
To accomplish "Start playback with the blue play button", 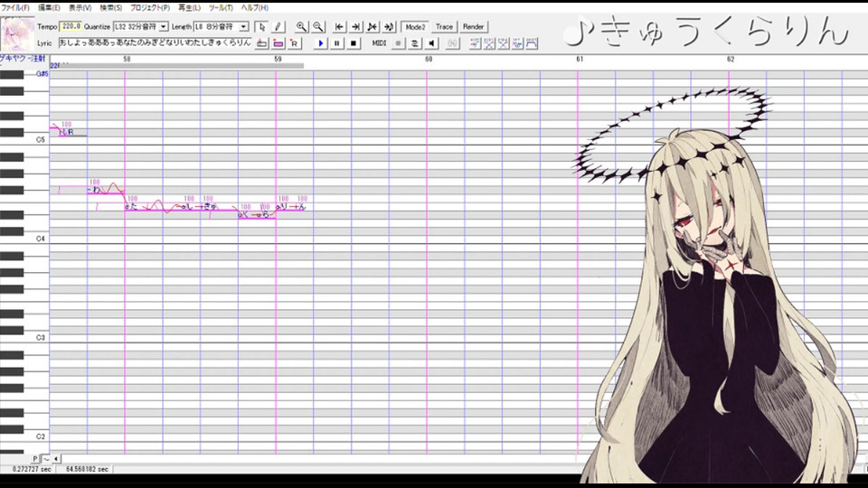I will click(320, 43).
